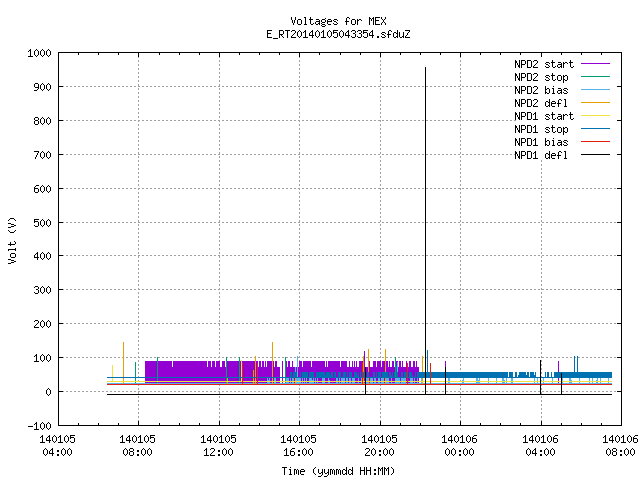The height and width of the screenshot is (480, 640).
Task: Click the 'NPD1 defl' legend label
Action: 541,156
